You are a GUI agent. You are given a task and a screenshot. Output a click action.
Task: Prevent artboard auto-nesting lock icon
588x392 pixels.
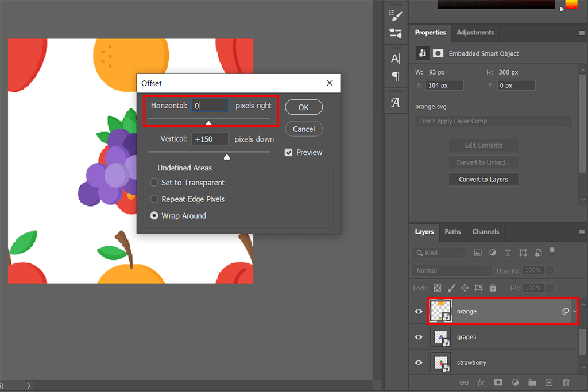(x=478, y=288)
